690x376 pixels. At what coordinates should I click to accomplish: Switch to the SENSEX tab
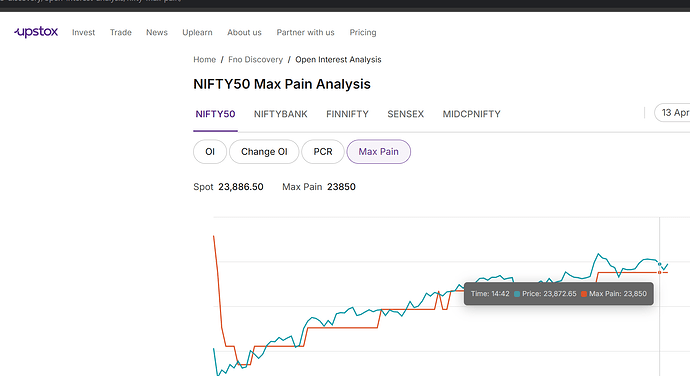click(406, 114)
